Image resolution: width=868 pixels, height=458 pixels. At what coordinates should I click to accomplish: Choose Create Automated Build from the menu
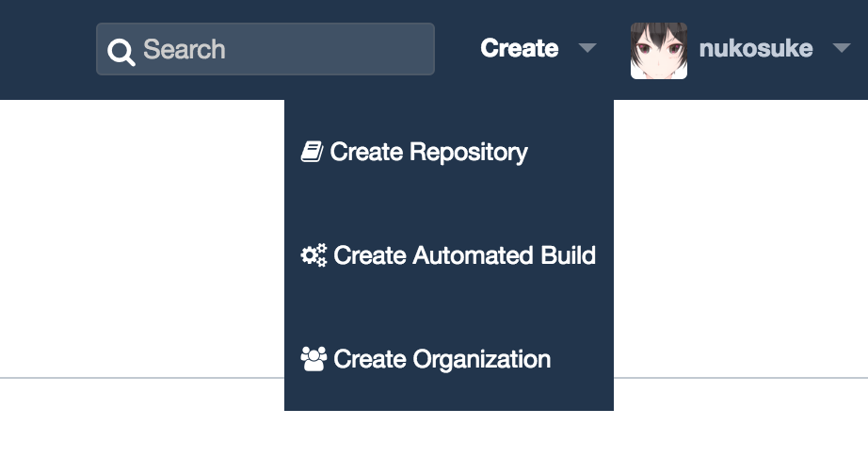coord(448,255)
